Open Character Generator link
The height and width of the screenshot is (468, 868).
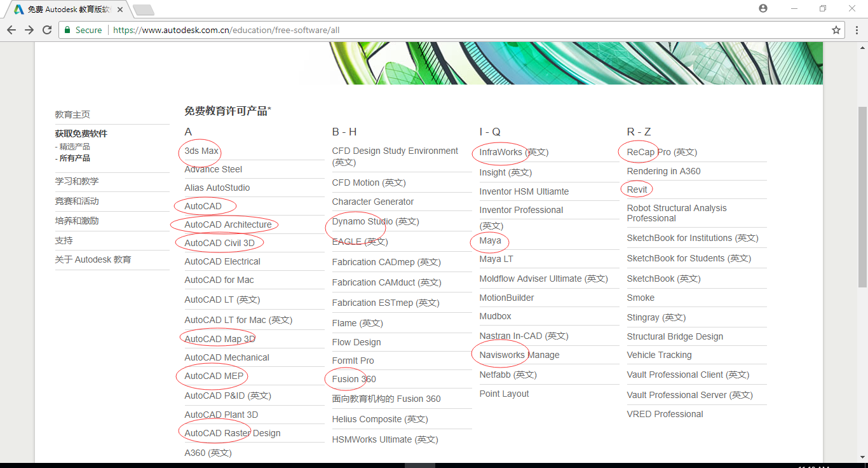pyautogui.click(x=373, y=202)
